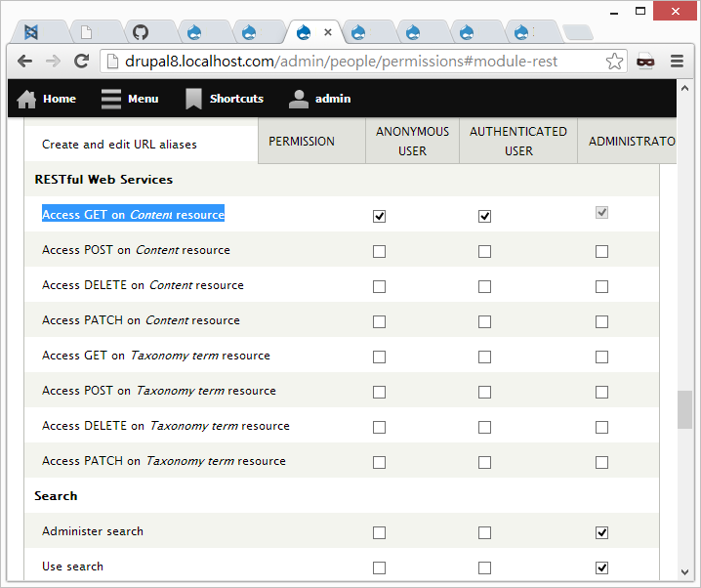Image resolution: width=701 pixels, height=588 pixels.
Task: Open the Chrome hamburger menu
Action: tap(677, 61)
